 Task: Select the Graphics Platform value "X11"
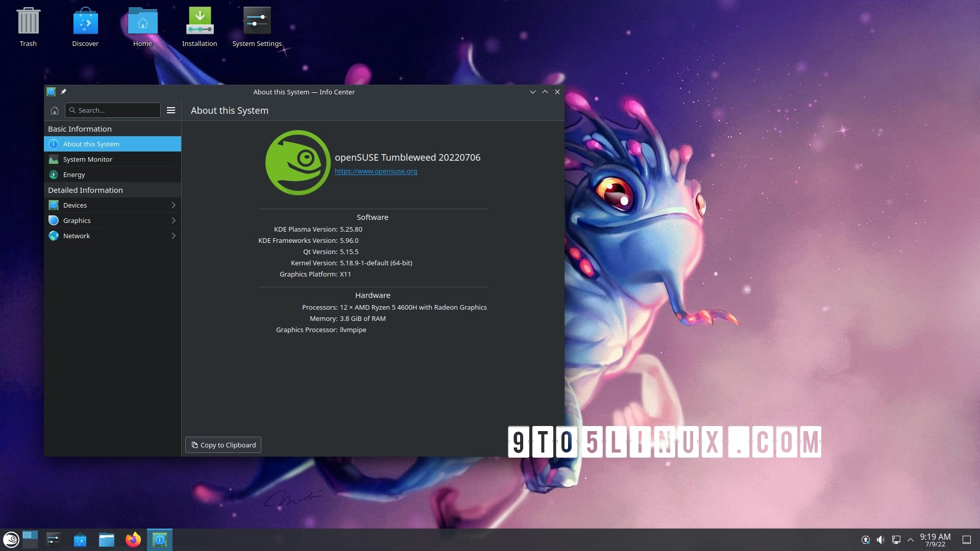click(x=346, y=274)
